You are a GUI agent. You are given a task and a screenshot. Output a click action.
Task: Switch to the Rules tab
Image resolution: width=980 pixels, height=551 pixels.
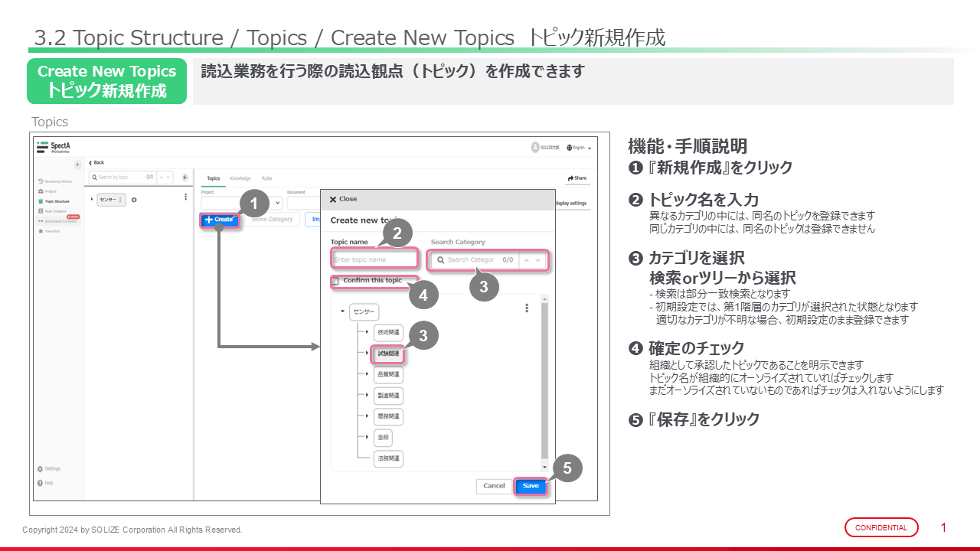pos(266,178)
